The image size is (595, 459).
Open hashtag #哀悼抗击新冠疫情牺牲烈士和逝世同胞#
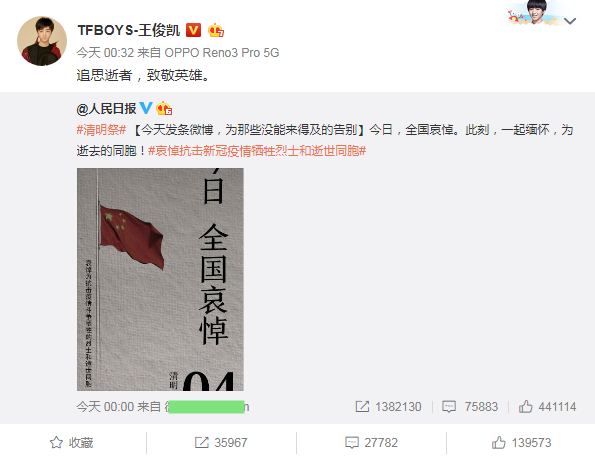[257, 151]
